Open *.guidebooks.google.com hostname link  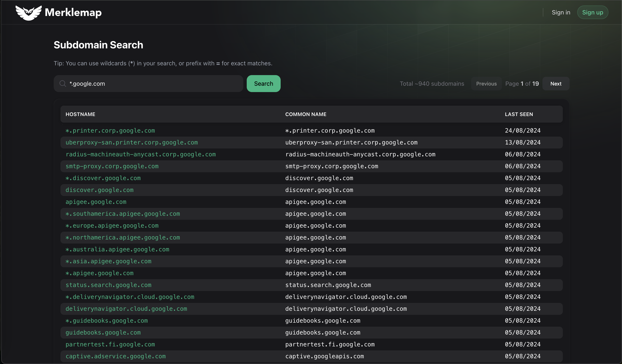tap(106, 321)
